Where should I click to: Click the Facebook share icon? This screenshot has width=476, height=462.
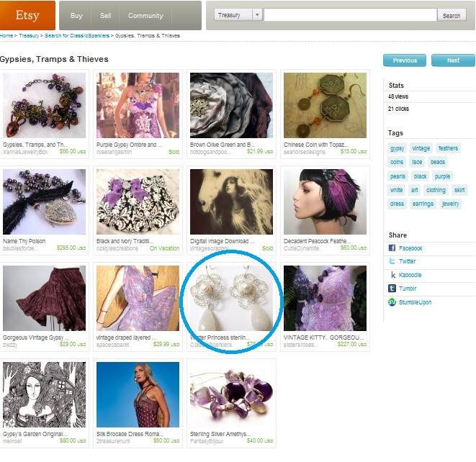(392, 248)
